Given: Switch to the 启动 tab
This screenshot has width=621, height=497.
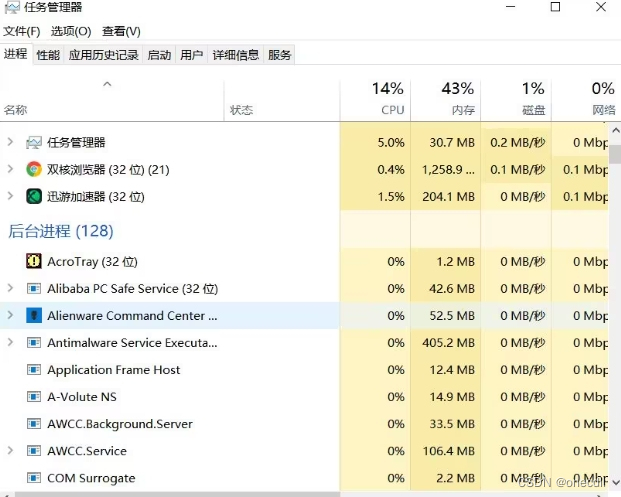Looking at the screenshot, I should (159, 55).
